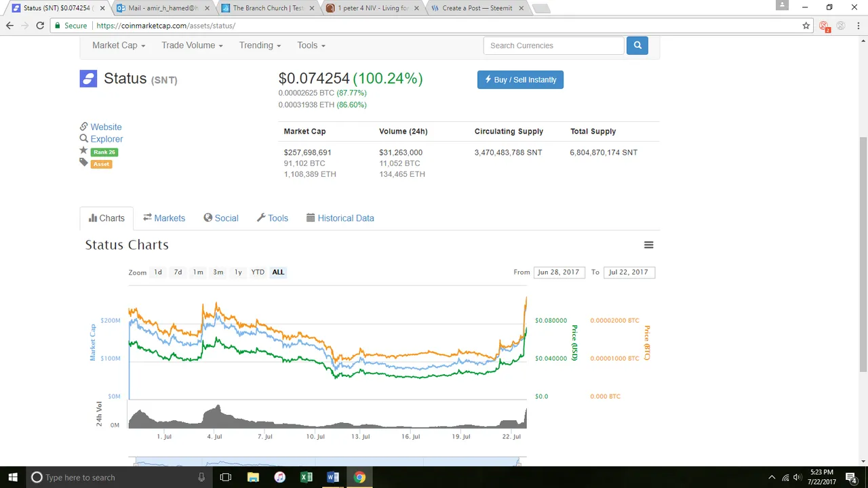The width and height of the screenshot is (868, 488).
Task: Click the Asset tag badge
Action: [x=101, y=164]
